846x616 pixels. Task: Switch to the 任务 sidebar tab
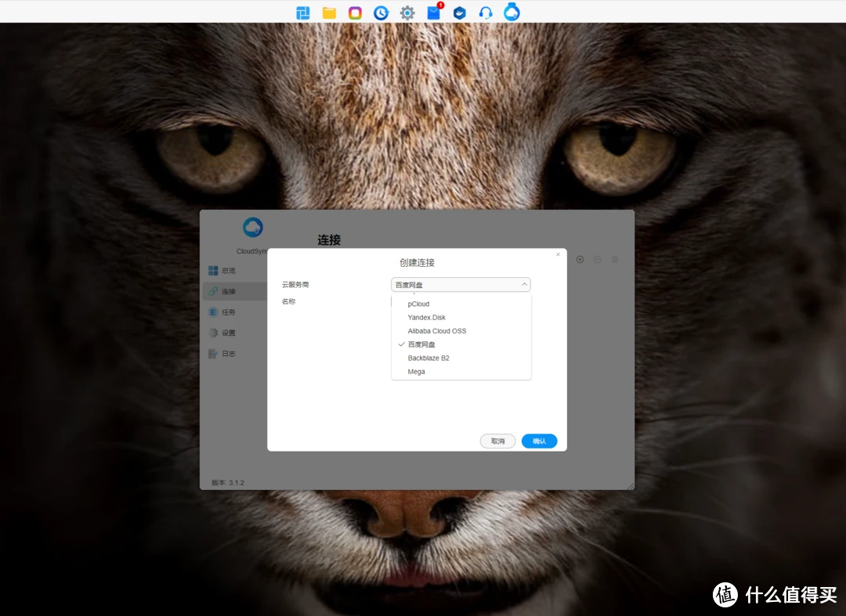click(x=228, y=312)
